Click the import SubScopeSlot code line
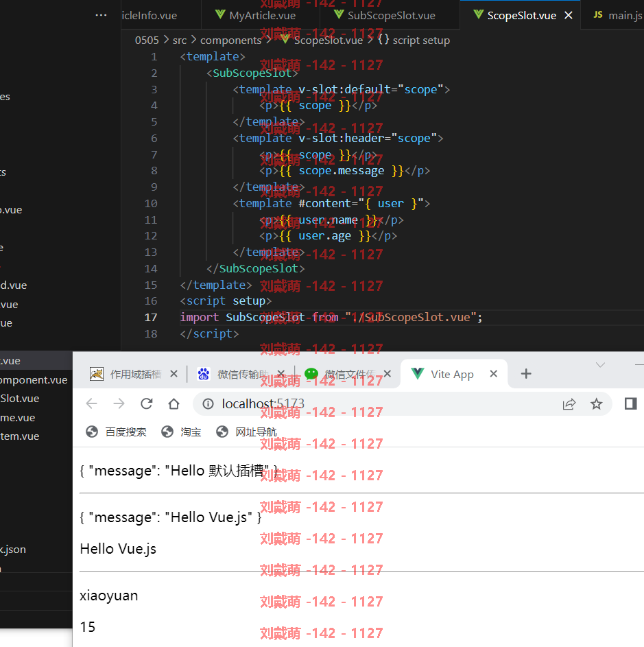This screenshot has width=644, height=647. pos(331,317)
